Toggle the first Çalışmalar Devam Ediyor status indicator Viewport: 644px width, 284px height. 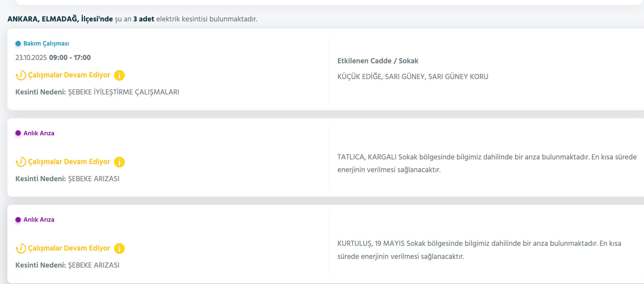tap(69, 75)
